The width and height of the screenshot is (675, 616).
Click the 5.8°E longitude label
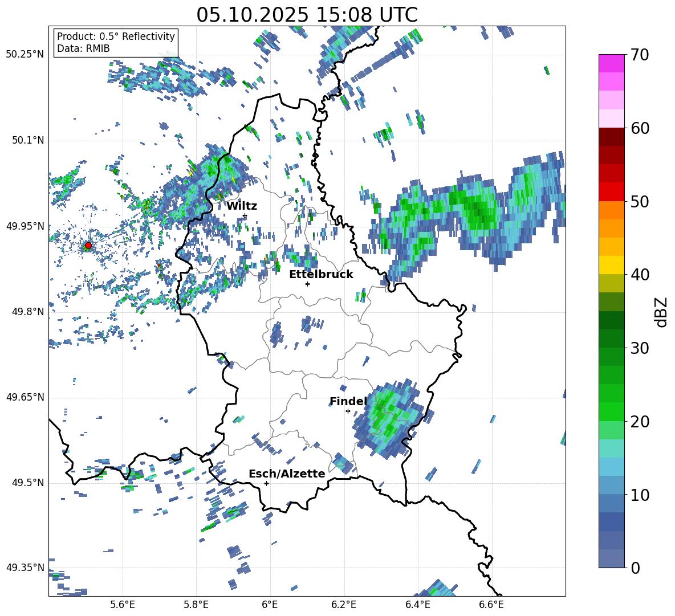tap(196, 605)
